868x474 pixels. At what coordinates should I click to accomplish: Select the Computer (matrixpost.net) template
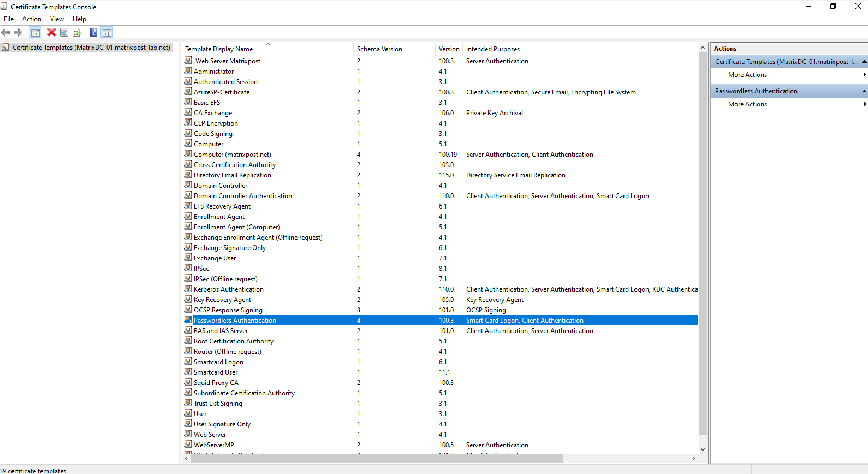(233, 155)
